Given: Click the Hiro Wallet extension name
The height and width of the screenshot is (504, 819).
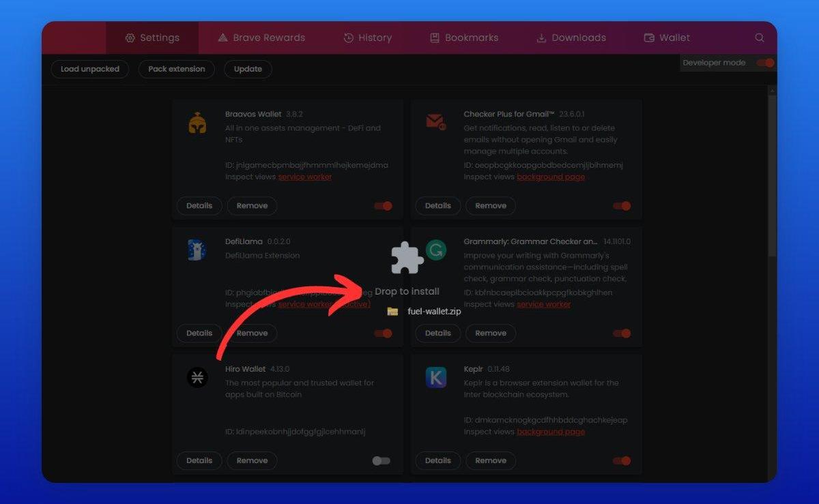Looking at the screenshot, I should tap(246, 370).
